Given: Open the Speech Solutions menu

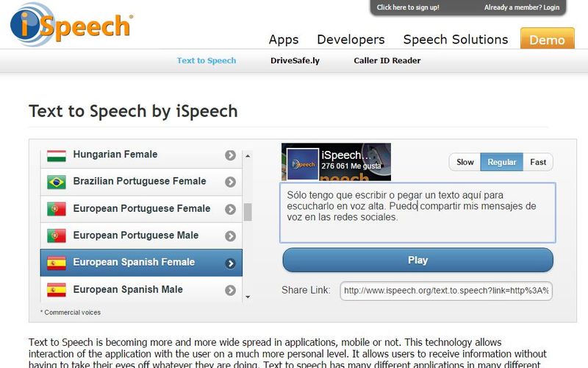Looking at the screenshot, I should (456, 40).
